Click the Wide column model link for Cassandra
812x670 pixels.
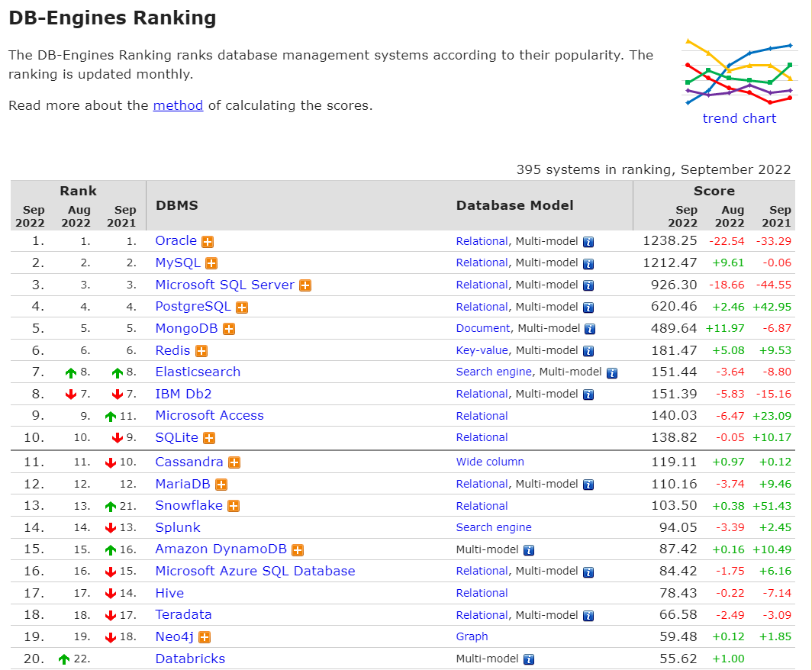click(x=490, y=462)
